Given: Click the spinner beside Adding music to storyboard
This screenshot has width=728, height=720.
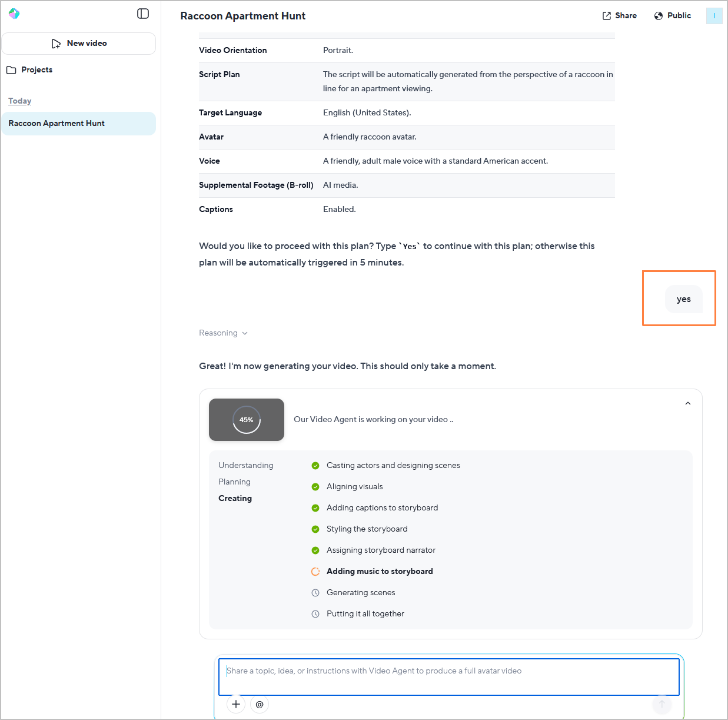Looking at the screenshot, I should [x=315, y=572].
